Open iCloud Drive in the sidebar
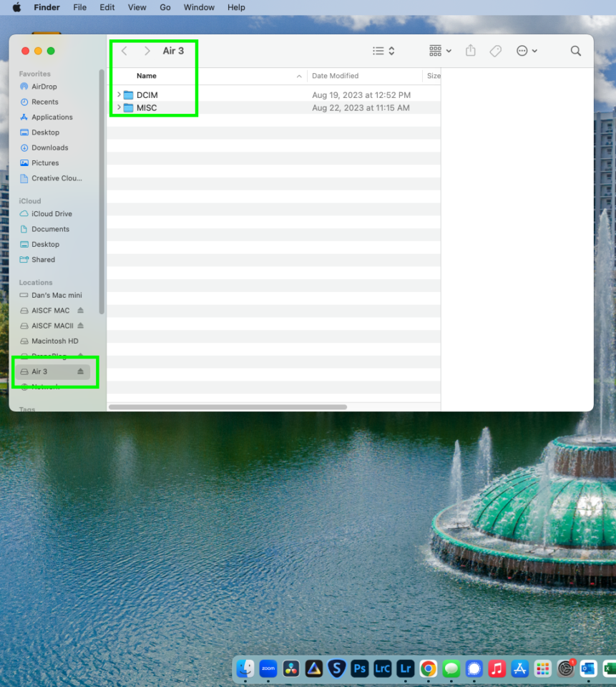The width and height of the screenshot is (616, 687). pyautogui.click(x=52, y=214)
